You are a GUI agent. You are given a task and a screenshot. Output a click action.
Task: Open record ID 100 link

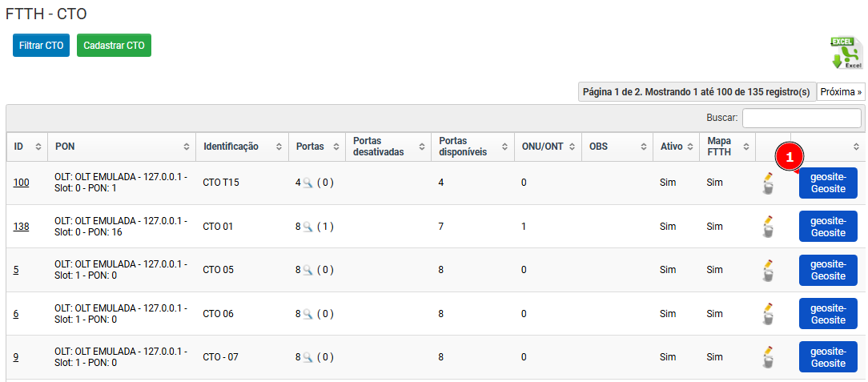pos(21,183)
